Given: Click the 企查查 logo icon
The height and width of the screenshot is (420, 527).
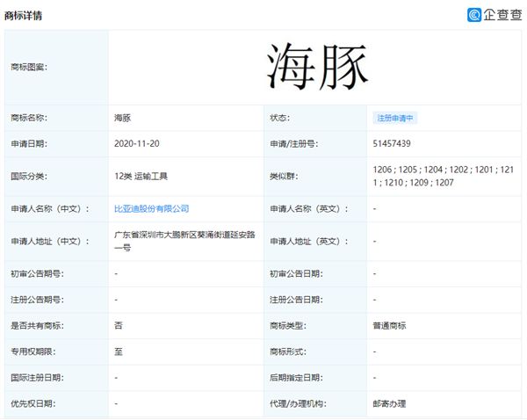Looking at the screenshot, I should (x=473, y=15).
